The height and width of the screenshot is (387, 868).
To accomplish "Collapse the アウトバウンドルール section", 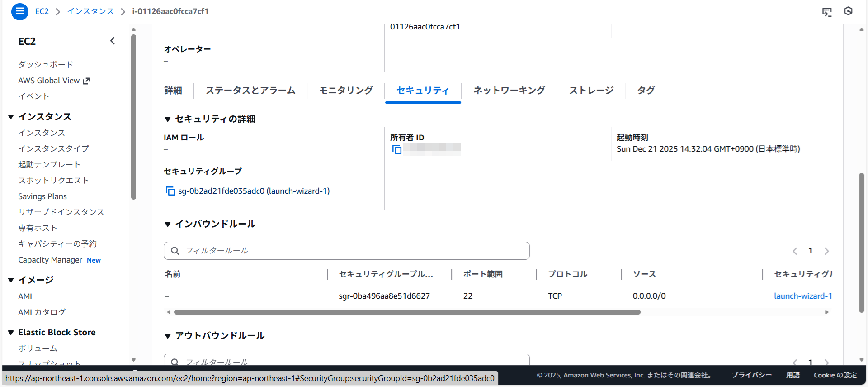I will coord(168,336).
